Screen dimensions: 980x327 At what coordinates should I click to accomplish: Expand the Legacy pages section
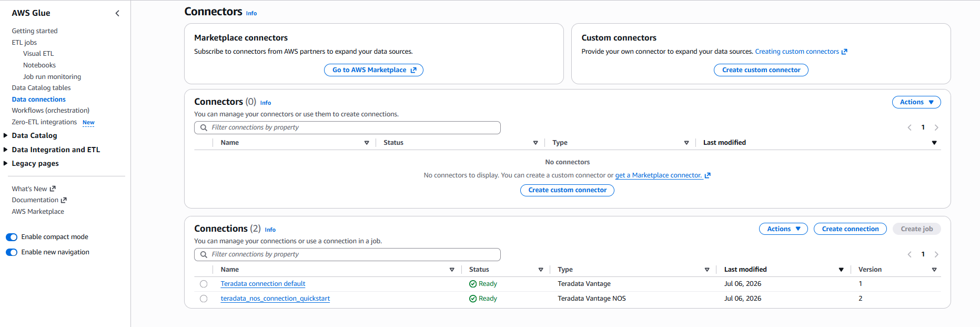pyautogui.click(x=6, y=163)
